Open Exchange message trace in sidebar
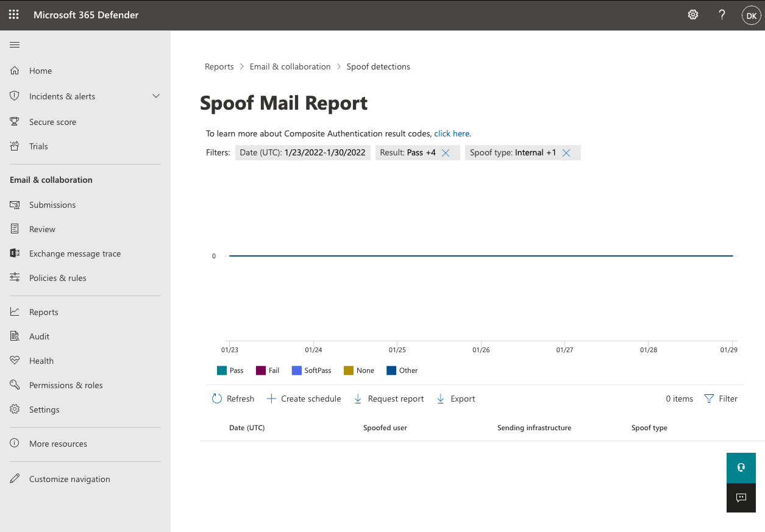Viewport: 765px width, 532px height. 74,254
